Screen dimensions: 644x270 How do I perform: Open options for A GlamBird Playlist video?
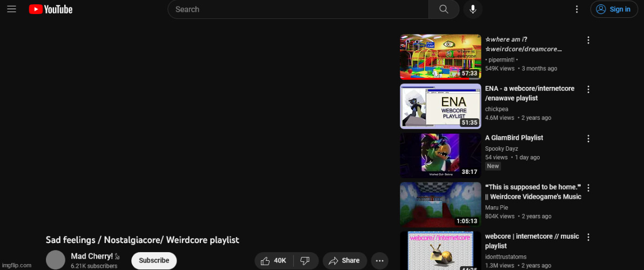click(x=588, y=139)
